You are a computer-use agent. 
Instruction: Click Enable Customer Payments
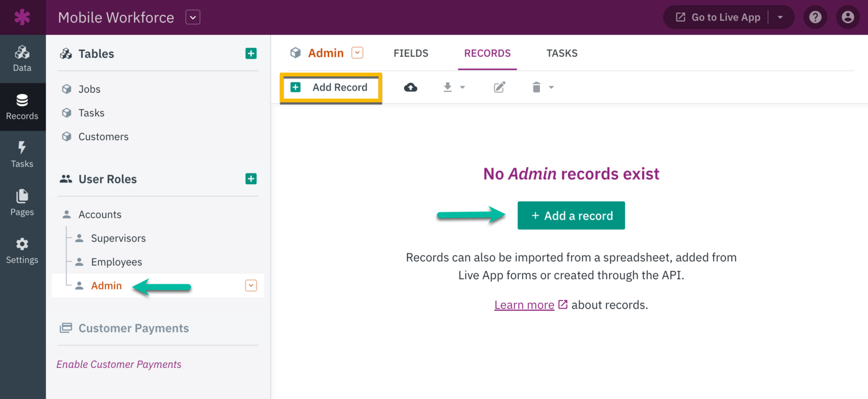[118, 364]
